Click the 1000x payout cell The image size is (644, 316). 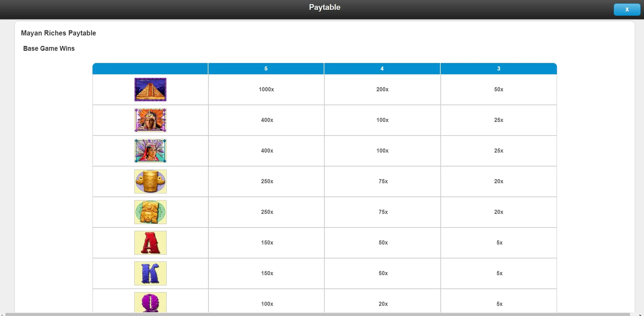(266, 89)
